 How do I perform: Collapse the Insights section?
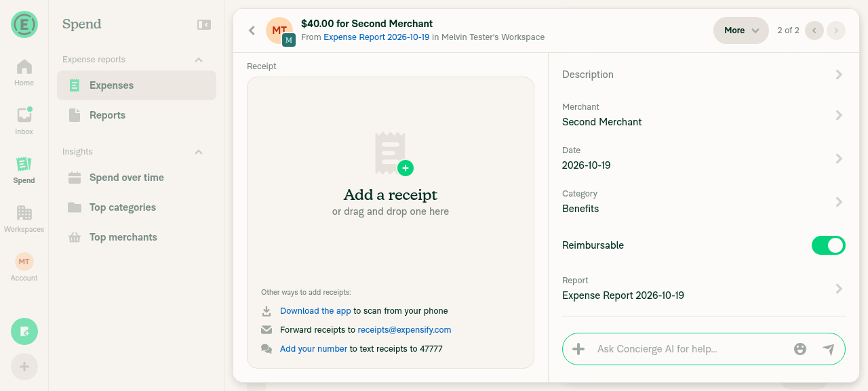point(199,152)
